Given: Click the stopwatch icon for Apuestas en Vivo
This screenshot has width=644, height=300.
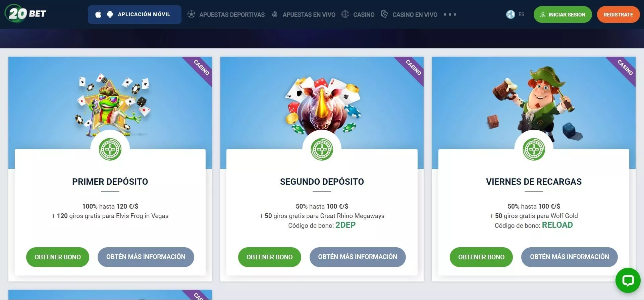Looking at the screenshot, I should [x=275, y=14].
